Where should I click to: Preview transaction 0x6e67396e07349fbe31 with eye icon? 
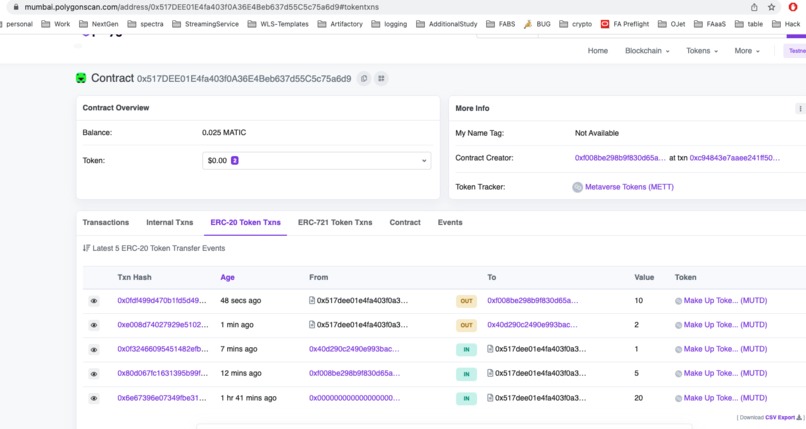coord(94,398)
